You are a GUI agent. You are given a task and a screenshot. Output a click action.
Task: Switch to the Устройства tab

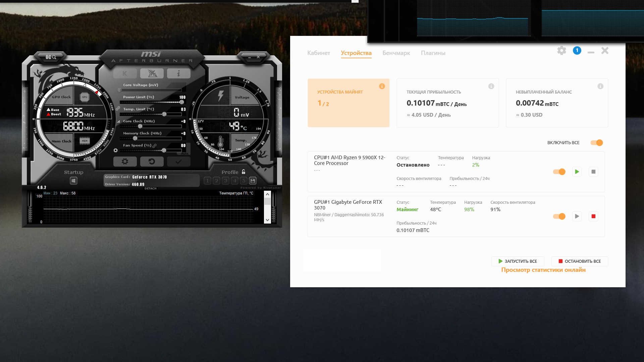(356, 53)
